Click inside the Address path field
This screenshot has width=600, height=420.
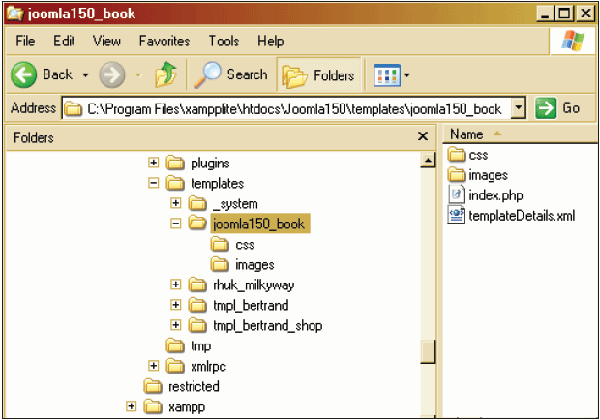tap(286, 109)
